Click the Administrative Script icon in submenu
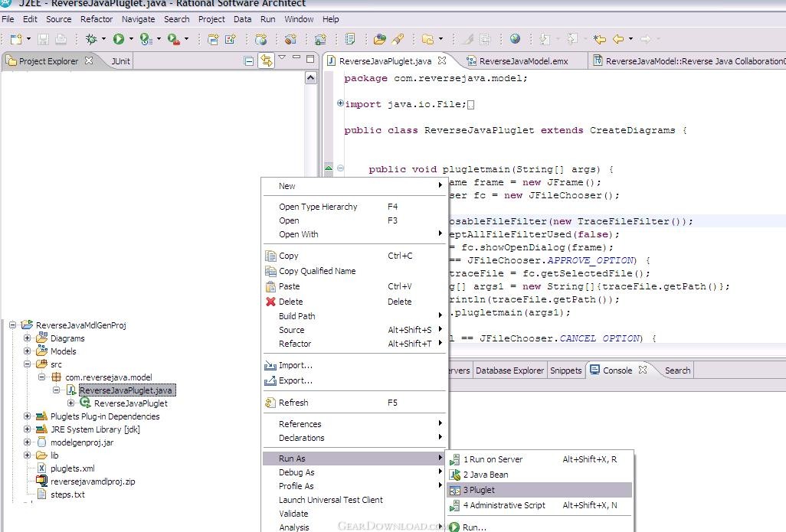Image resolution: width=786 pixels, height=532 pixels. (454, 505)
